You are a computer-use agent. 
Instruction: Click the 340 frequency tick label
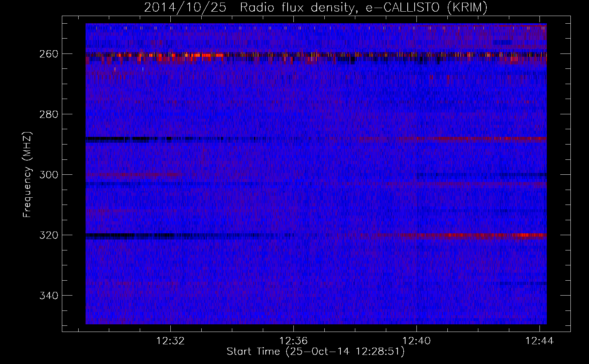pos(48,296)
